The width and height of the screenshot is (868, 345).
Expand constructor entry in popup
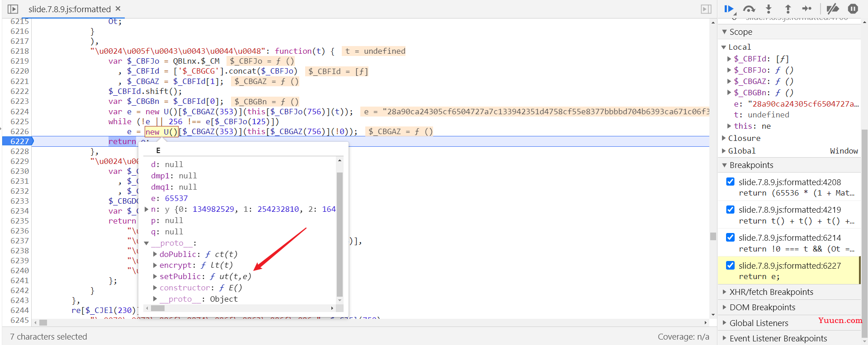pyautogui.click(x=155, y=288)
